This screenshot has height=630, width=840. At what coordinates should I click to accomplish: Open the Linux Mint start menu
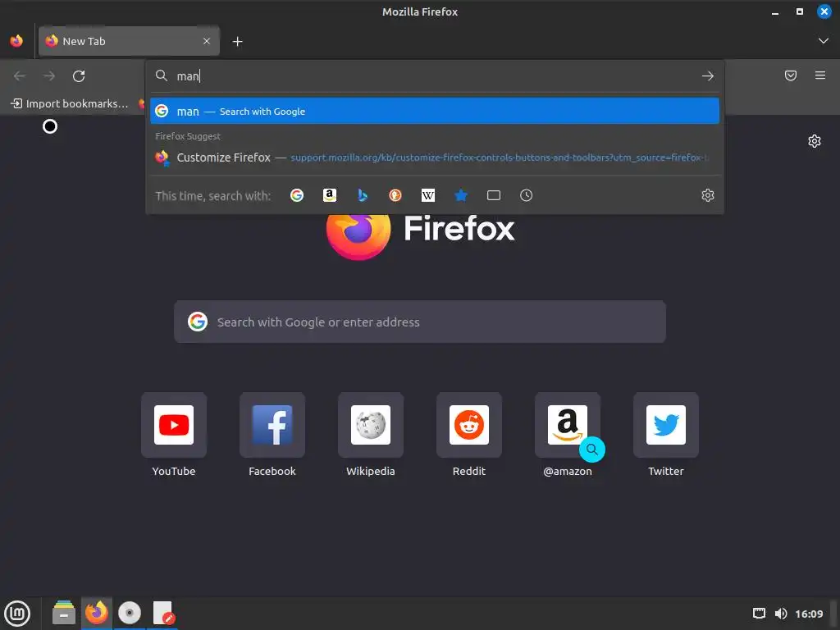(x=17, y=614)
